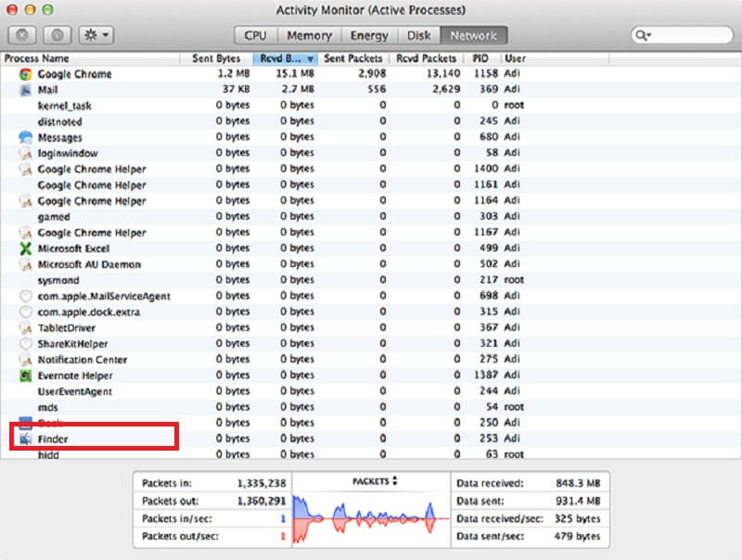Select the Network tab

[474, 35]
